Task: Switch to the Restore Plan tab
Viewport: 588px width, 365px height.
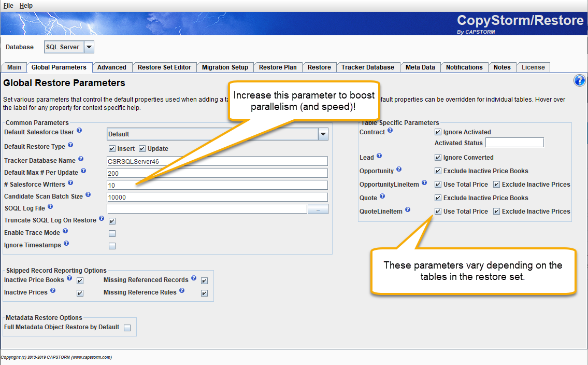Action: 278,67
